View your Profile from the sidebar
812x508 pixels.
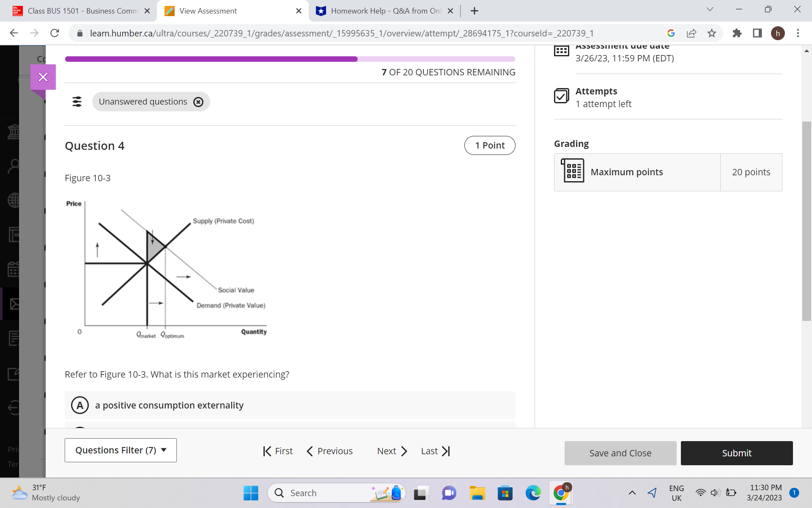coord(14,165)
